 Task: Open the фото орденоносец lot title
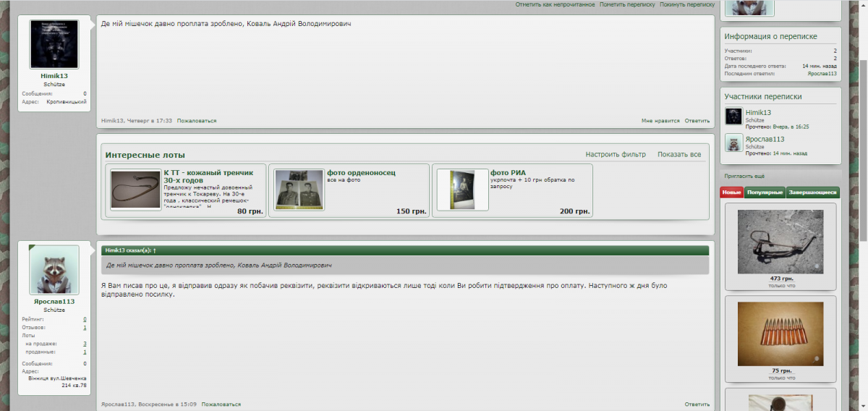(x=361, y=173)
